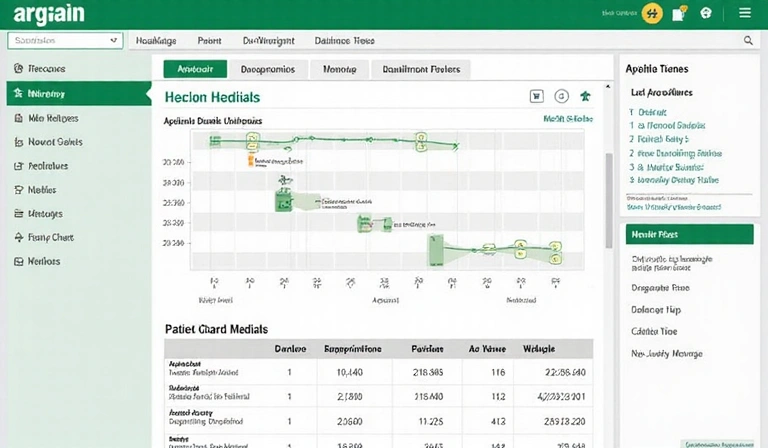Select Dolanor Hiip in the right panel
768x448 pixels.
coord(656,310)
